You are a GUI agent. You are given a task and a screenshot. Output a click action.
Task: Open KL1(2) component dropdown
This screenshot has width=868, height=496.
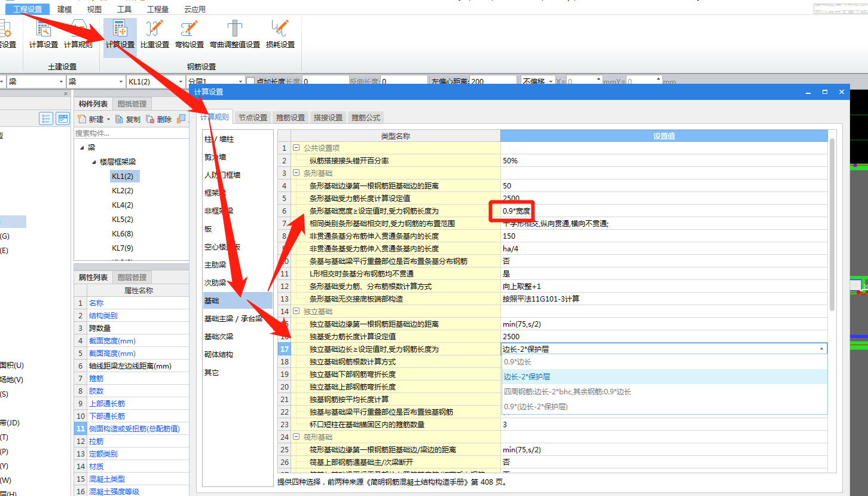181,81
